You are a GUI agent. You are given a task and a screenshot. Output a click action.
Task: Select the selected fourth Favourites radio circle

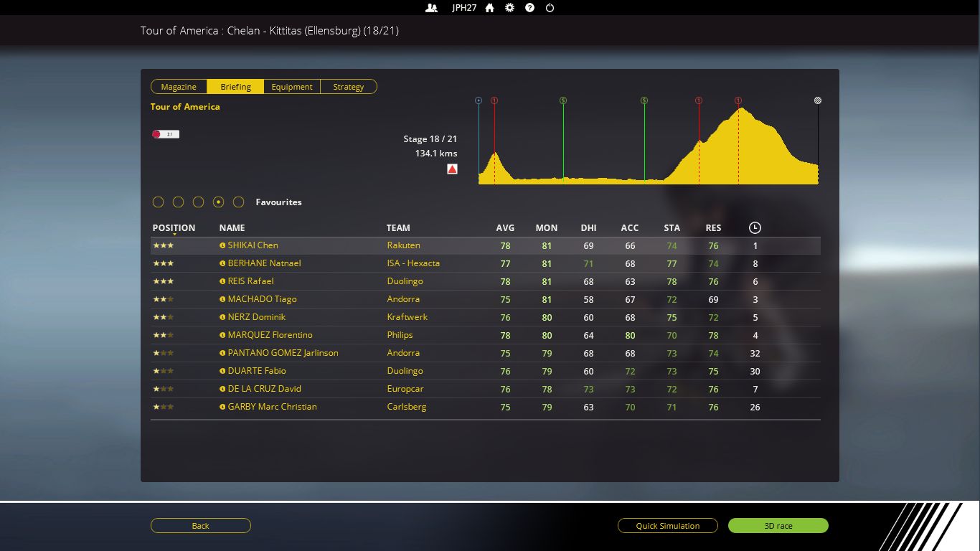(x=219, y=202)
